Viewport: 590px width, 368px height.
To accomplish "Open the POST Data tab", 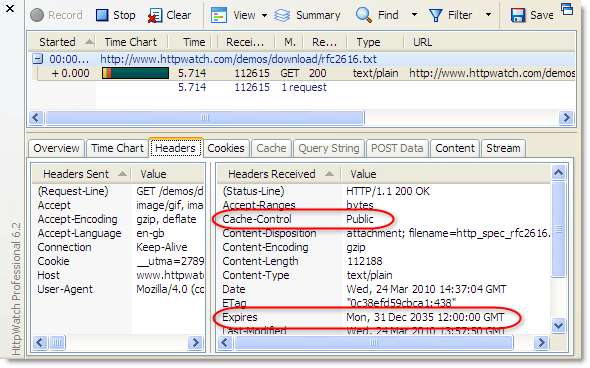I will (x=397, y=148).
